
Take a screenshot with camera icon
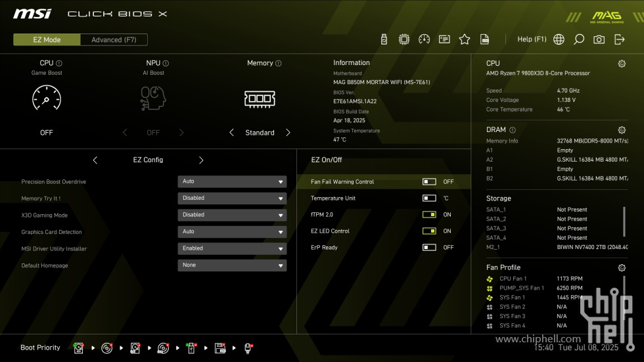coord(599,39)
